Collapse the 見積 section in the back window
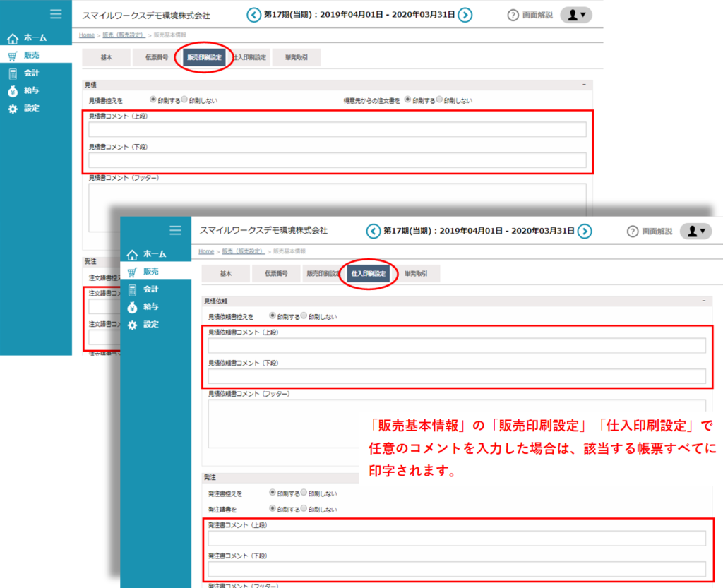This screenshot has height=588, width=723. pyautogui.click(x=584, y=85)
